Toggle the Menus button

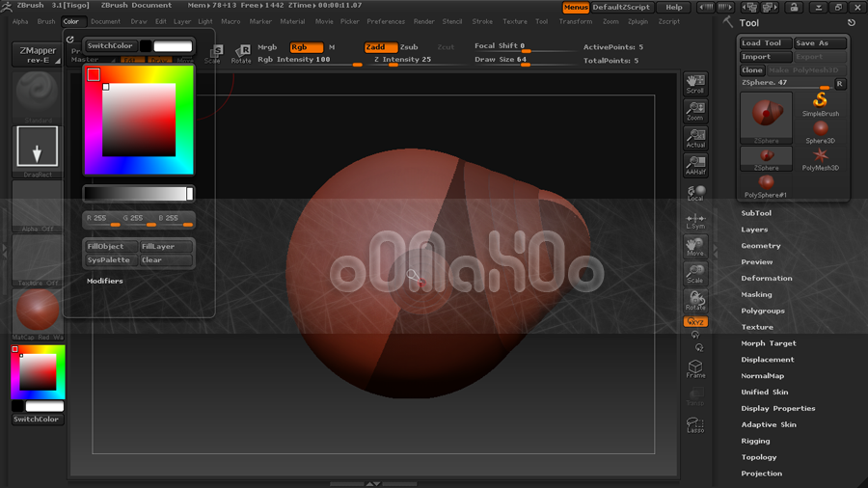click(576, 7)
